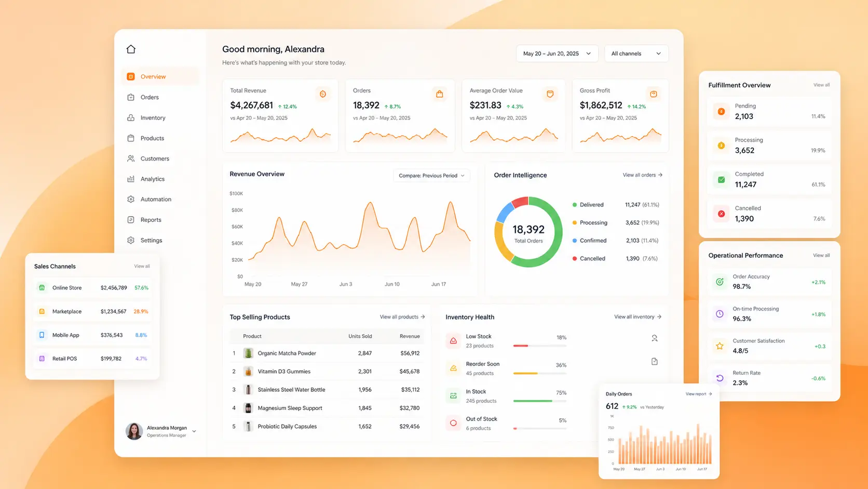Click the Total Orders donut chart
The width and height of the screenshot is (868, 489).
[528, 232]
